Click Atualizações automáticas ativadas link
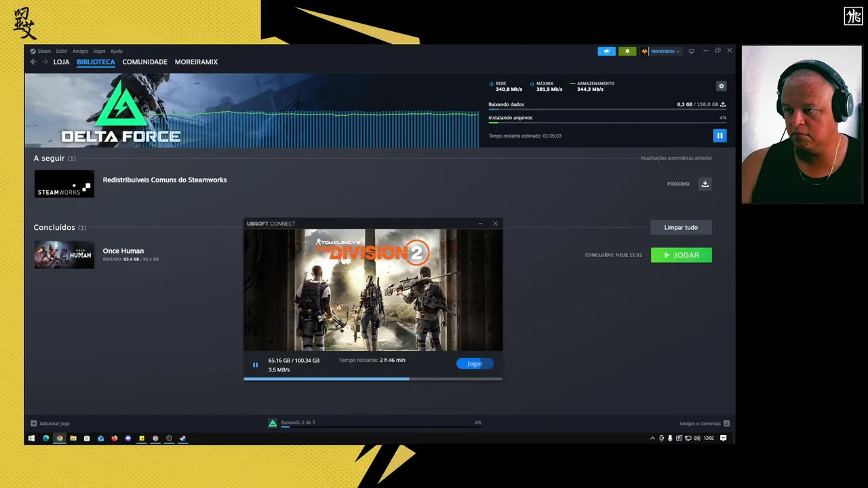 point(676,158)
